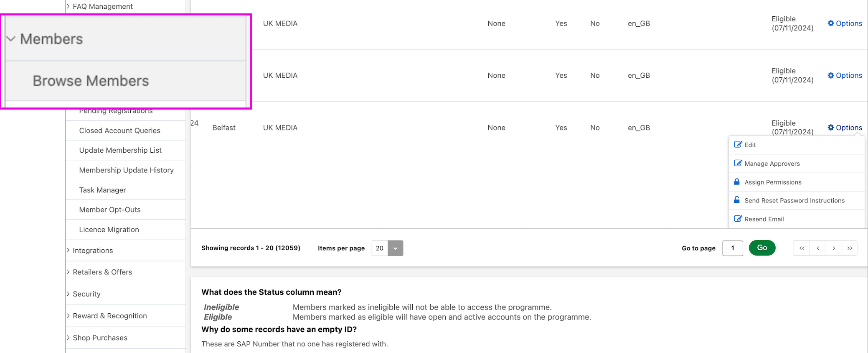Viewport: 868px width, 353px height.
Task: Click the Assign Permissions lock icon
Action: pos(737,182)
